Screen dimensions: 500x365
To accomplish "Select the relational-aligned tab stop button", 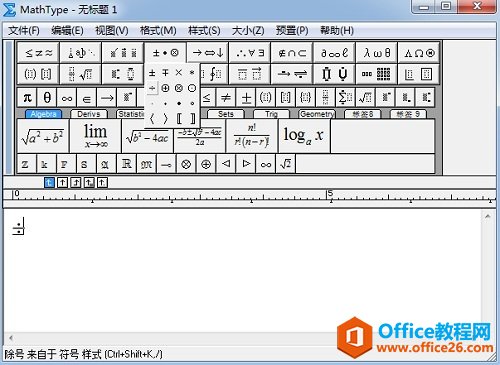I will [x=89, y=182].
